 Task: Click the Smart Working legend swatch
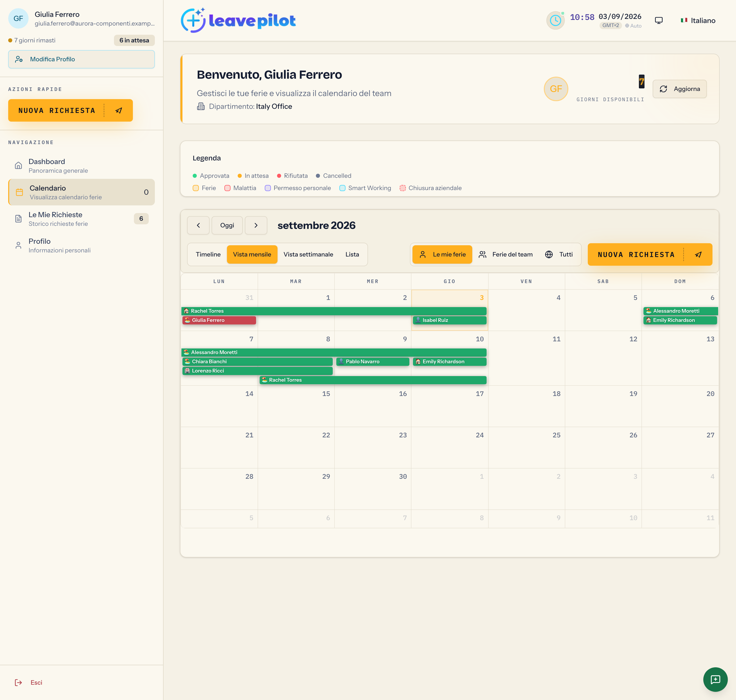pyautogui.click(x=342, y=188)
